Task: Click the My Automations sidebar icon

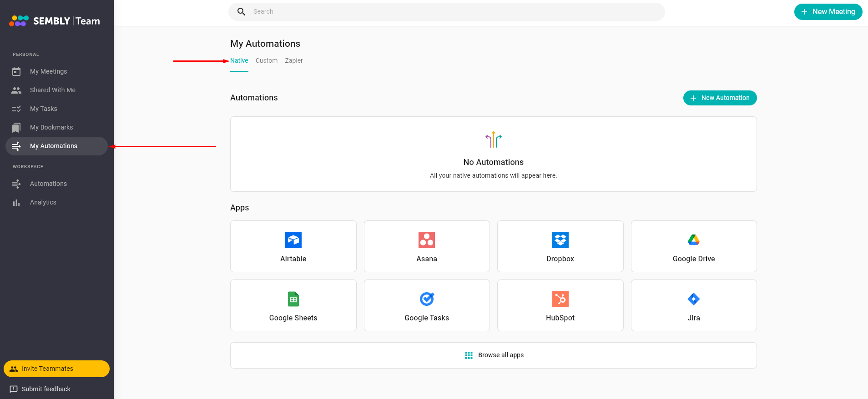Action: pos(16,146)
